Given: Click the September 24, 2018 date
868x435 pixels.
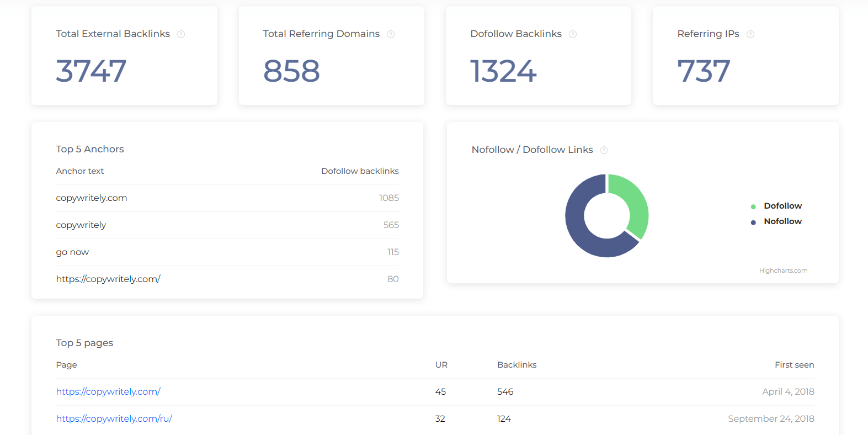Looking at the screenshot, I should [x=771, y=418].
